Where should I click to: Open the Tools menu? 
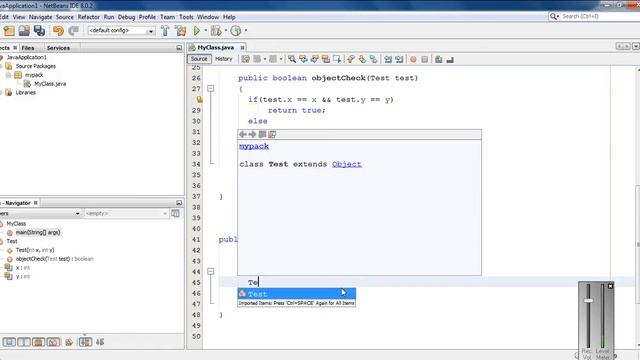pos(186,17)
